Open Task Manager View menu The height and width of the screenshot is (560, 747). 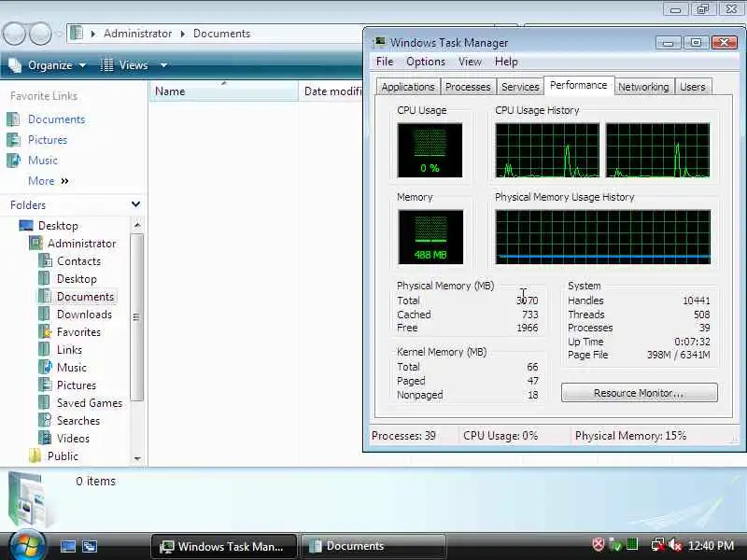pyautogui.click(x=470, y=62)
